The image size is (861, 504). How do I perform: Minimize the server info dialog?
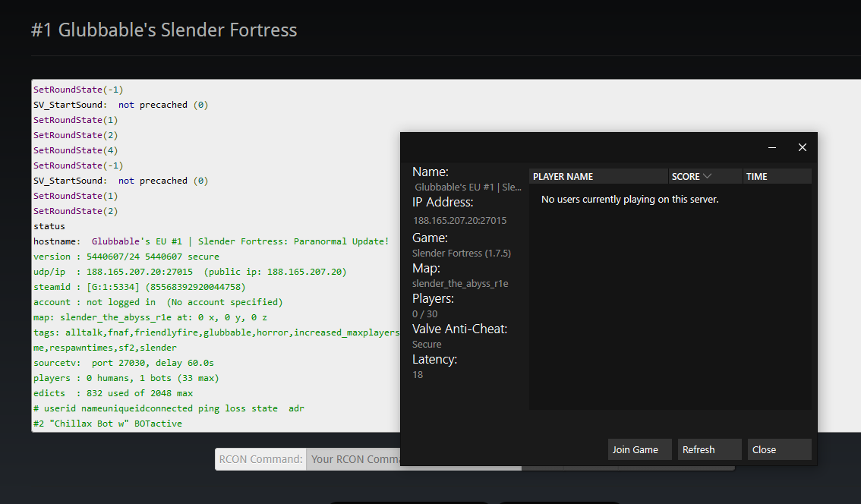tap(771, 147)
